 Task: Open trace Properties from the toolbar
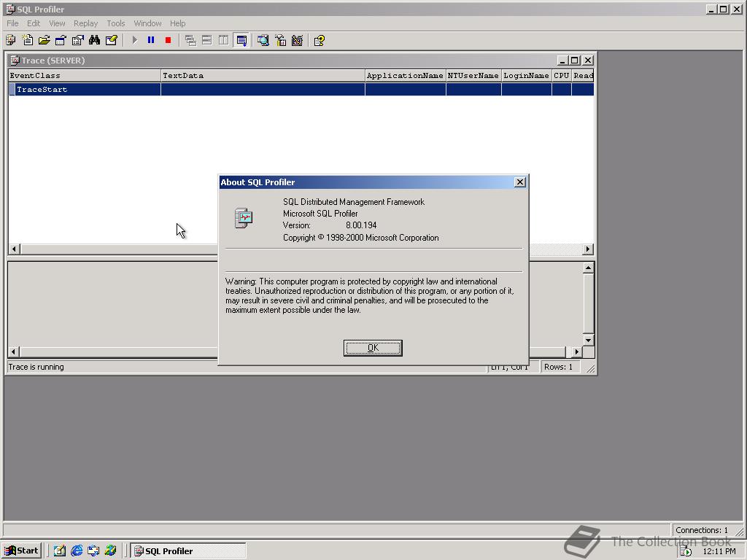pos(77,41)
